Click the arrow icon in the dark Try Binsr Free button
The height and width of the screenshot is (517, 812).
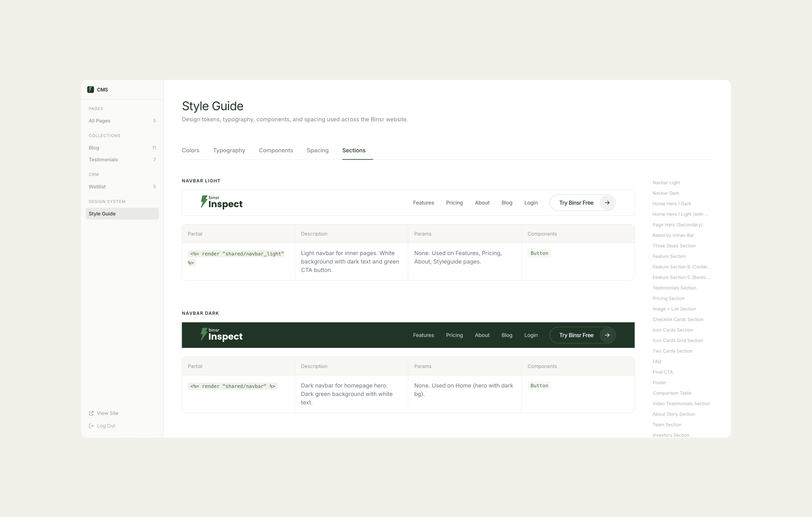pos(607,335)
